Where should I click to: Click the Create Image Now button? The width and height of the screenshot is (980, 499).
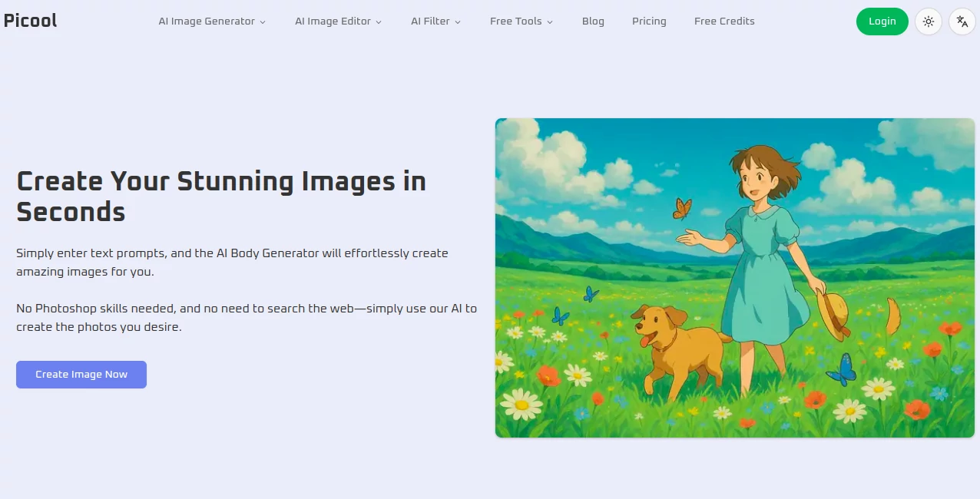tap(81, 375)
